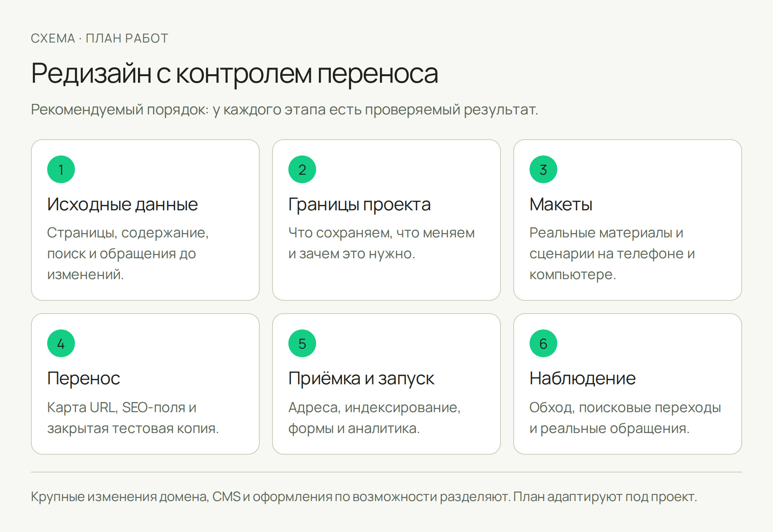Click the green step 1 circle
Screen dimensions: 773x532
click(61, 169)
